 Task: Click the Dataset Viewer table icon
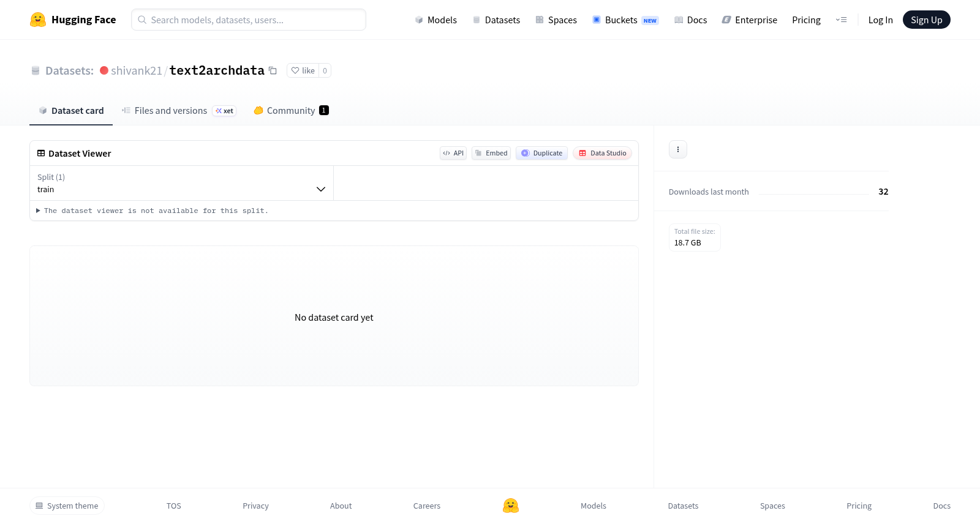41,153
